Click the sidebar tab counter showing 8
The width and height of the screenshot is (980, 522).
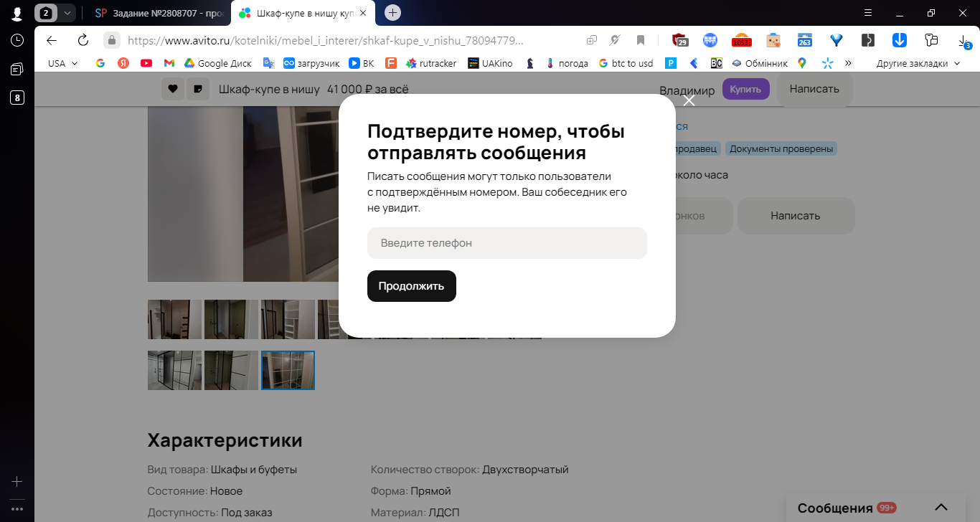pos(17,98)
